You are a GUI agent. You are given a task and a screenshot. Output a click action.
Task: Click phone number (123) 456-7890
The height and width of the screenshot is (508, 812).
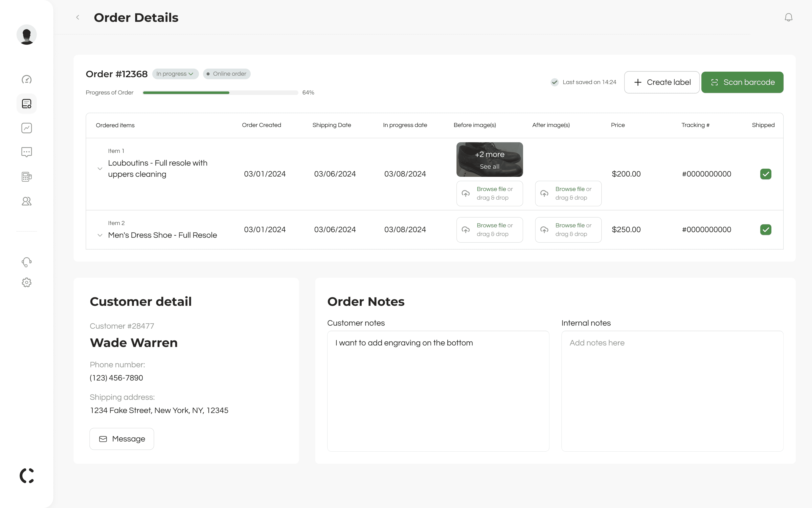point(116,378)
